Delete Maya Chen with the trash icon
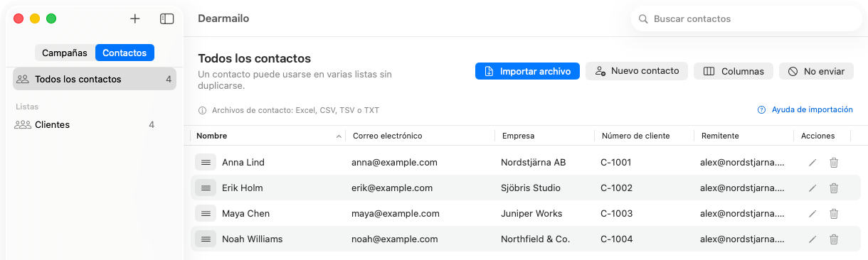This screenshot has width=868, height=260. (834, 213)
